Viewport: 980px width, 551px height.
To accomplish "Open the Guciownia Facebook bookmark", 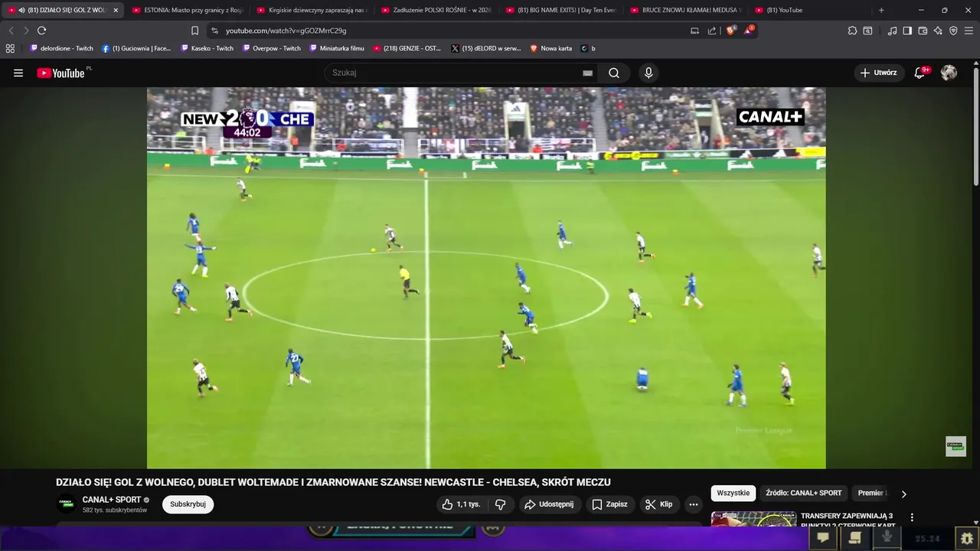I will tap(136, 48).
